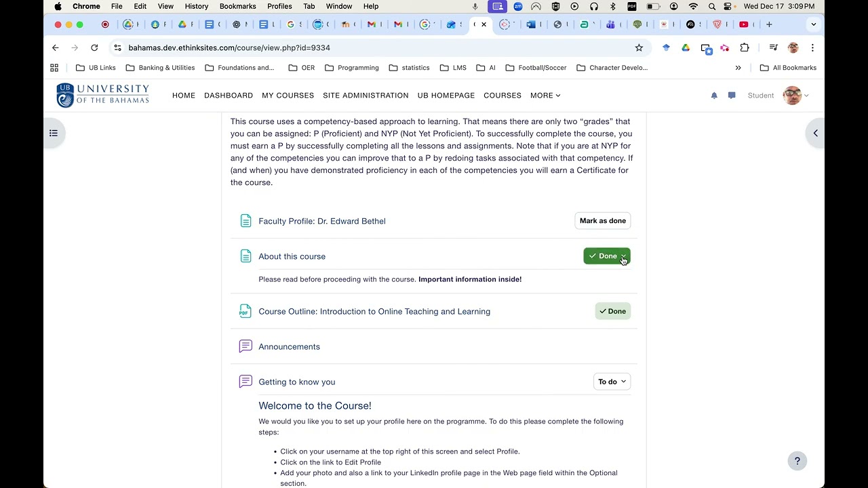Click the About this course page icon
The image size is (868, 488).
coord(245,256)
